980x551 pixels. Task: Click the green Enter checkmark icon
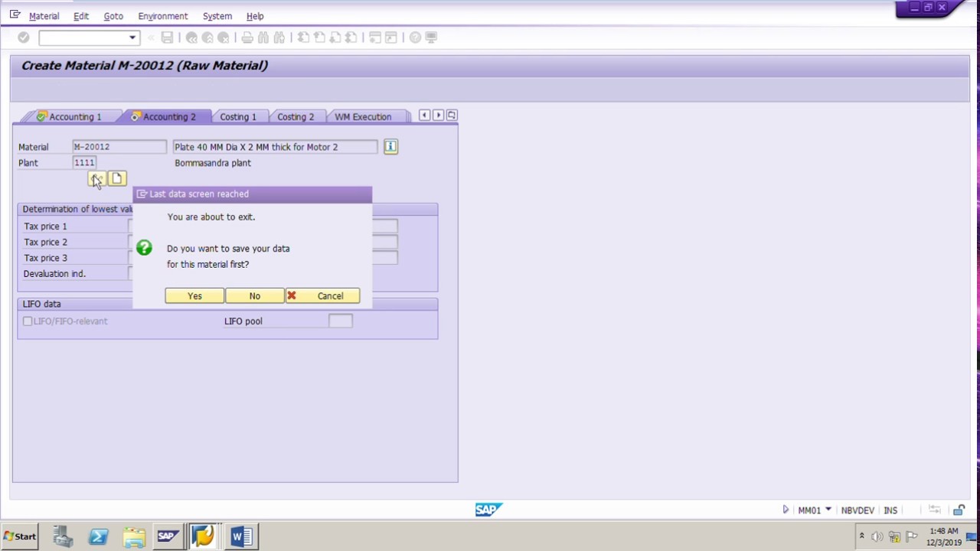(23, 37)
